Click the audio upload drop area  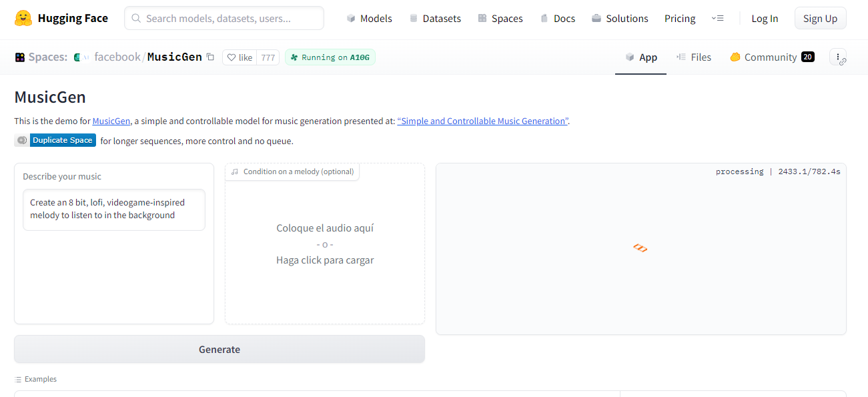[325, 244]
